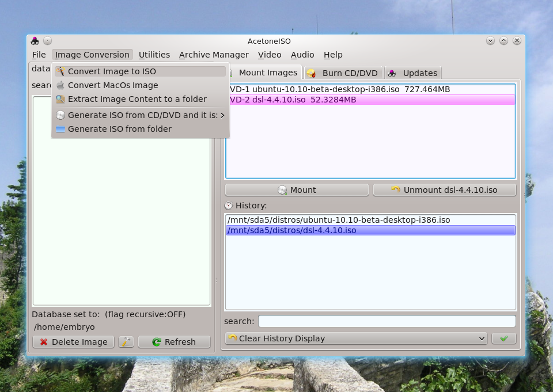Viewport: 553px width, 392px height.
Task: Click the wand database settings button
Action: click(126, 342)
